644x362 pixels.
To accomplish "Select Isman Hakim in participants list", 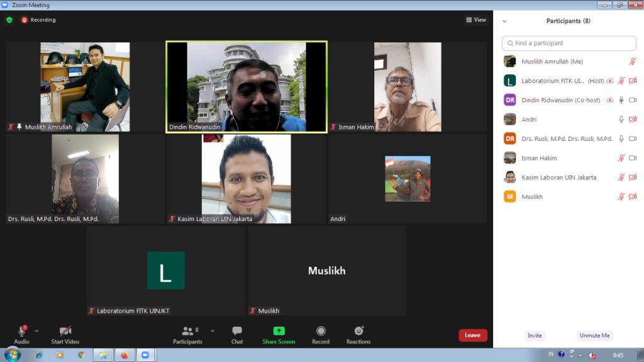I will click(539, 158).
